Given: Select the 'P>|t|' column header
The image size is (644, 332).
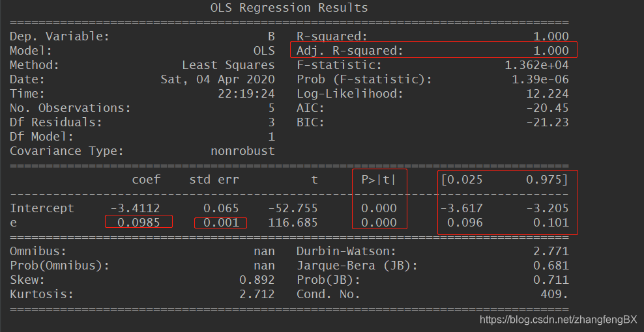Looking at the screenshot, I should [379, 180].
